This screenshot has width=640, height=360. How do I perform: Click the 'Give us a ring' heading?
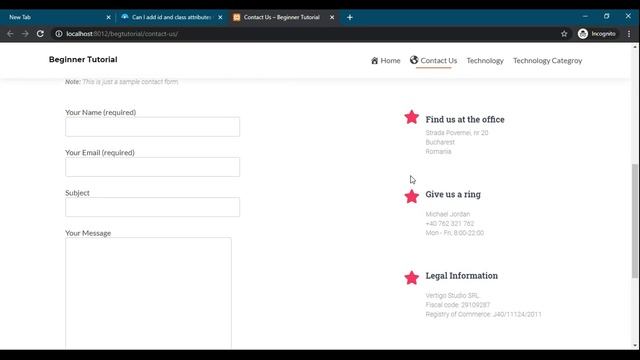point(453,194)
